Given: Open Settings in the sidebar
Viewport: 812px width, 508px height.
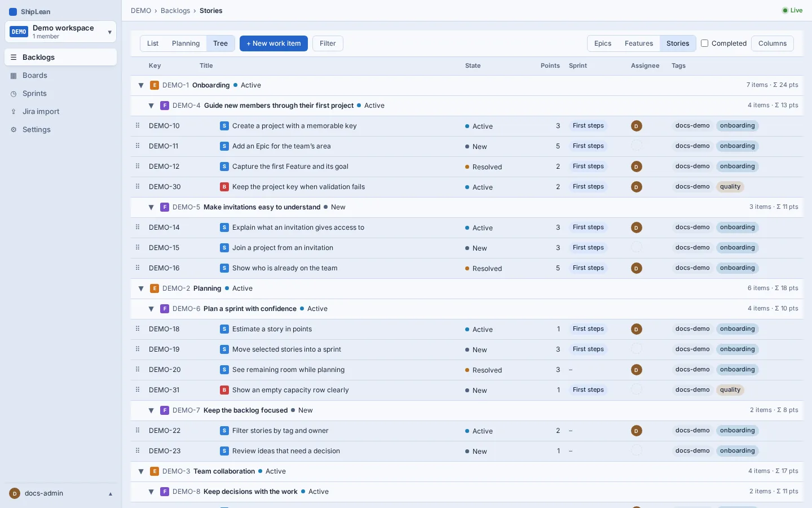Looking at the screenshot, I should (x=61, y=129).
